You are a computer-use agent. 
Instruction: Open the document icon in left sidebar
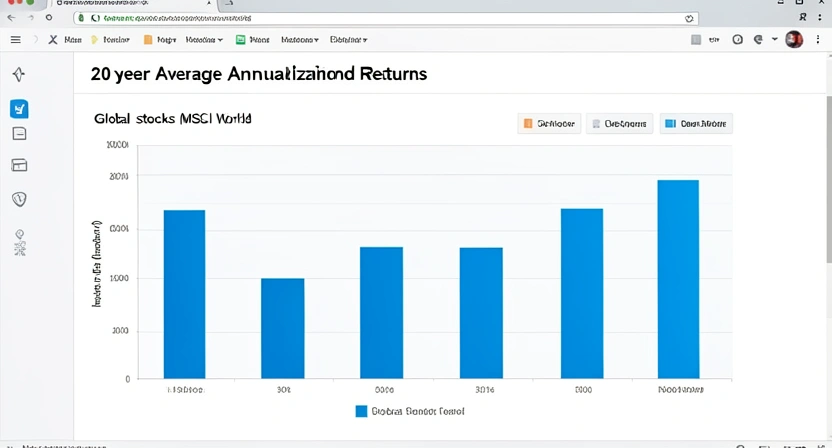click(x=18, y=134)
